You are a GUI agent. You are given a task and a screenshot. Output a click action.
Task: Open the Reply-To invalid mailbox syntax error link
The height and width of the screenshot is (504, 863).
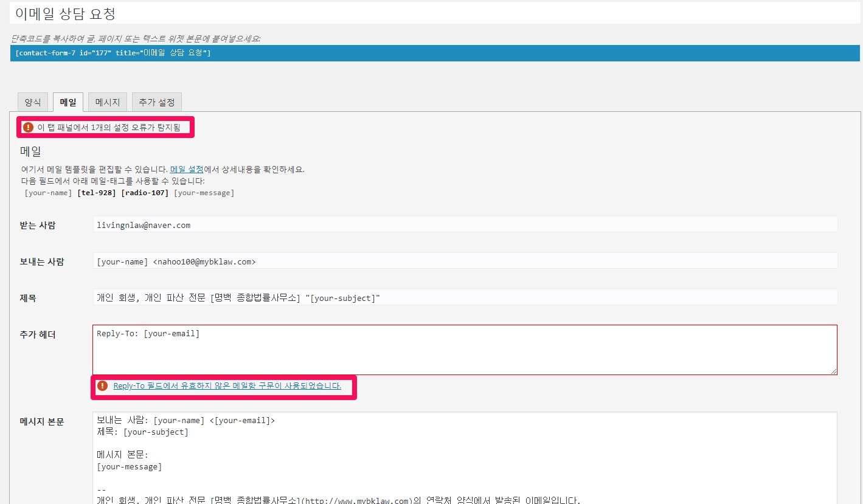pyautogui.click(x=227, y=385)
